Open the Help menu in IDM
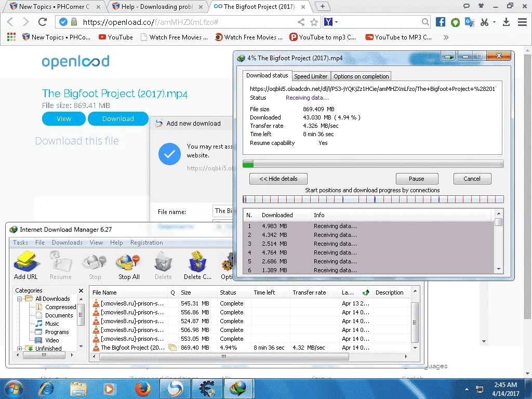This screenshot has height=399, width=532. (x=116, y=243)
